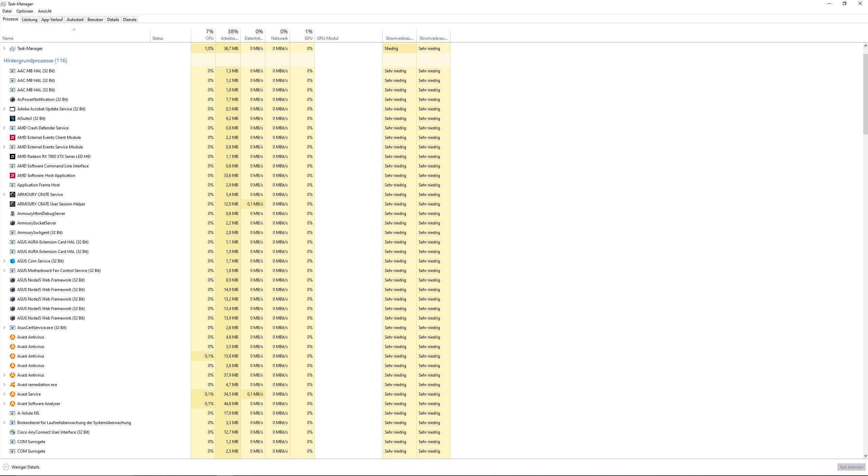Click the vertical scrollbar down arrow

click(865, 456)
